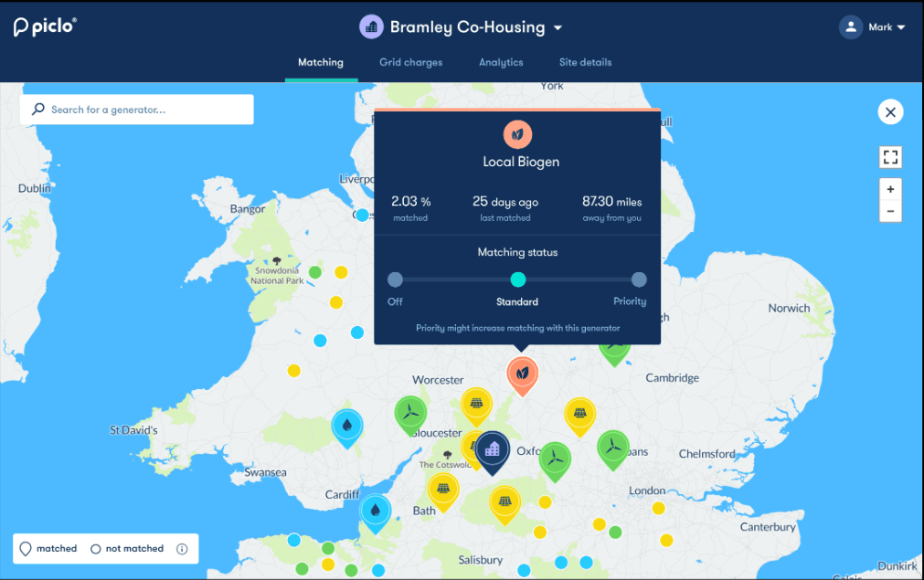
Task: Select the blue hydro pin near Swansea
Action: click(347, 428)
